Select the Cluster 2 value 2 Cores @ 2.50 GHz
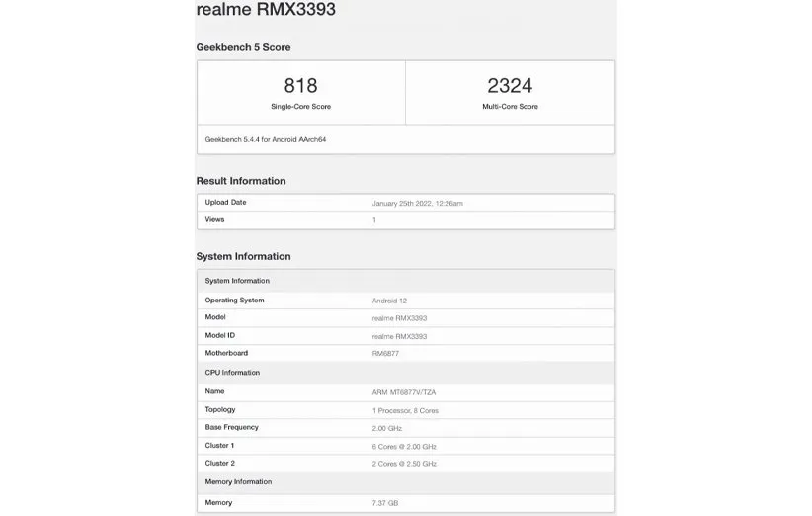 point(404,464)
